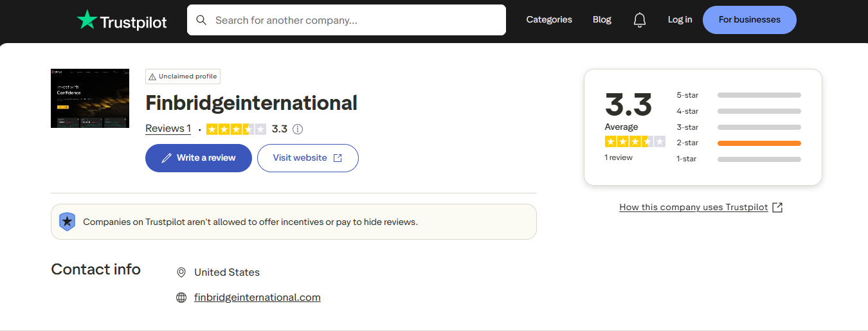Click the United States text
Image resolution: width=868 pixels, height=331 pixels.
click(227, 273)
